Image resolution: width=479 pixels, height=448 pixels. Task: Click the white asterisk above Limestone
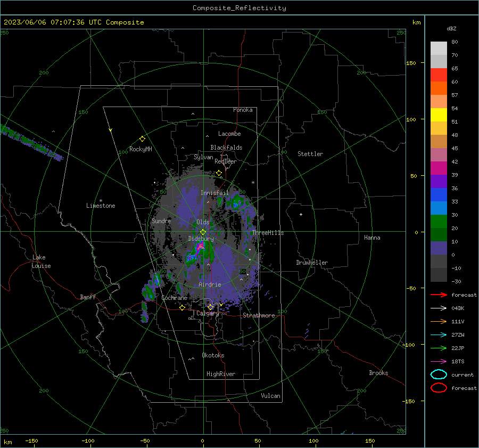coord(101,201)
